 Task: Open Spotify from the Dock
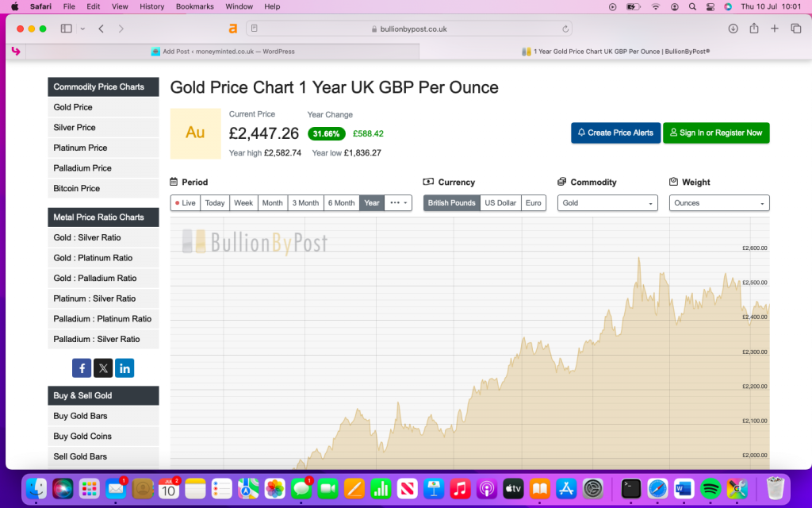[x=710, y=488]
